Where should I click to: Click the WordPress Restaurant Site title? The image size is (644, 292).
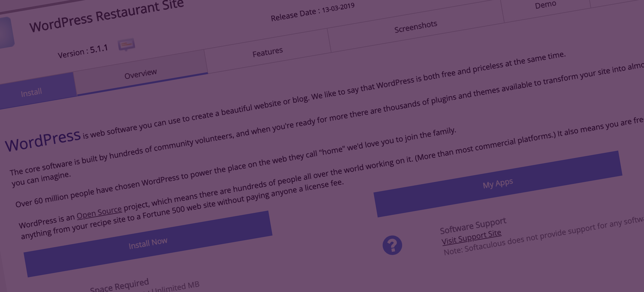(107, 16)
